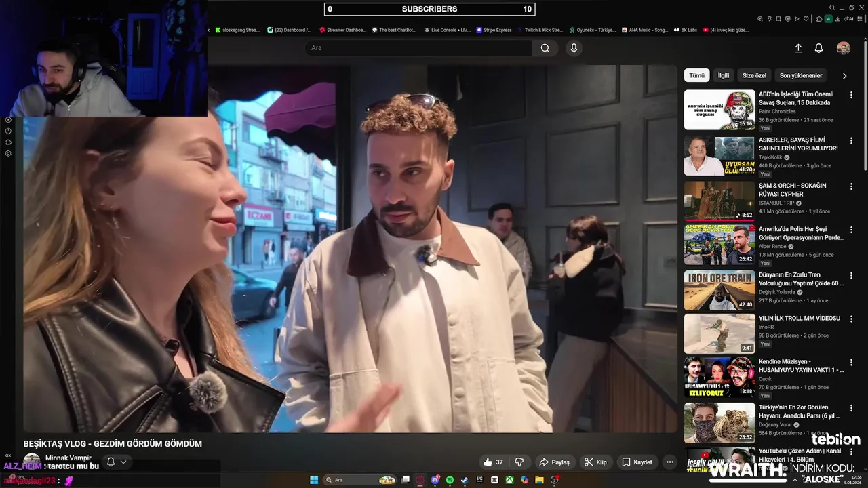
Task: Open options for Amerika'da Polis video
Action: point(851,230)
